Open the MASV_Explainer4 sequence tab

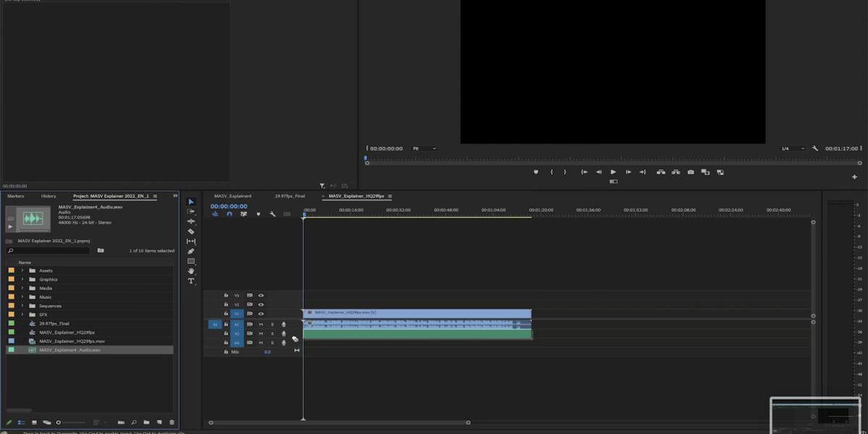point(233,196)
